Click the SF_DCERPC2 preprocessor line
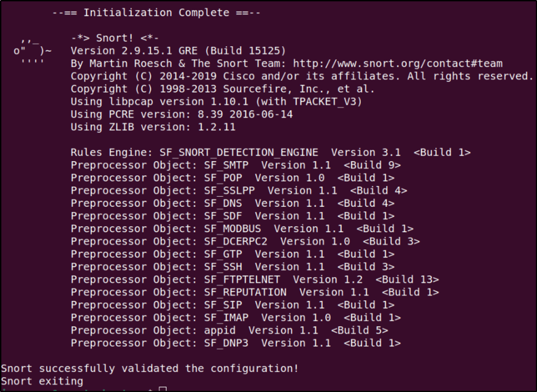 click(245, 241)
